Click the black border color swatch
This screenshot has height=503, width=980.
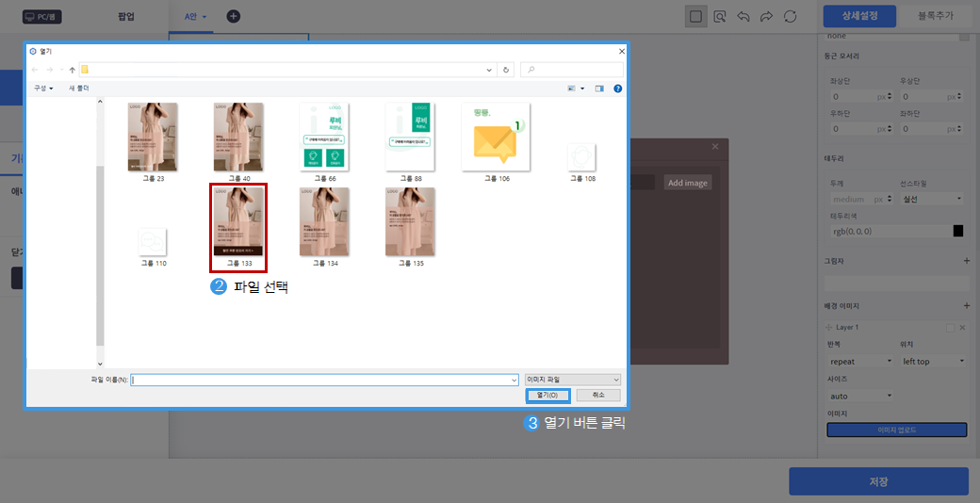coord(958,231)
